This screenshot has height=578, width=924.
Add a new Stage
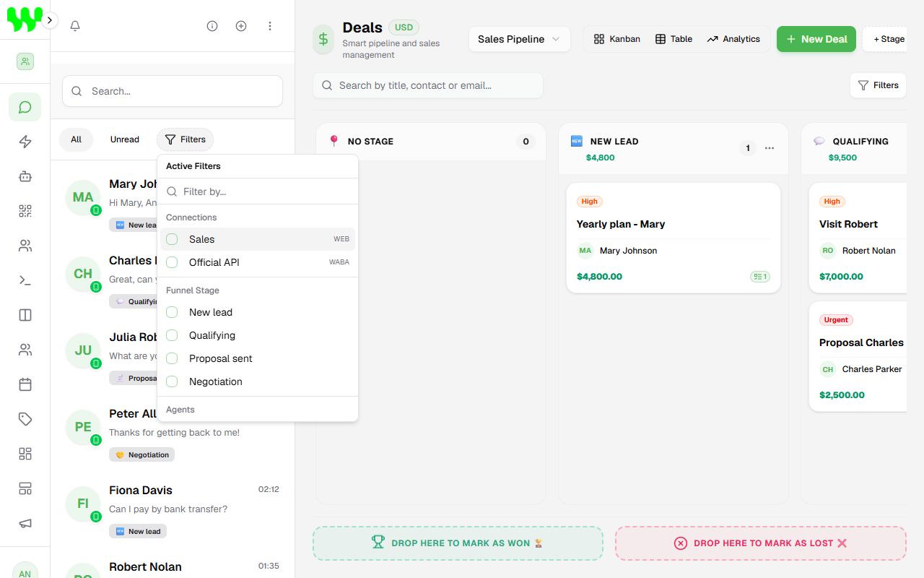[x=885, y=39]
